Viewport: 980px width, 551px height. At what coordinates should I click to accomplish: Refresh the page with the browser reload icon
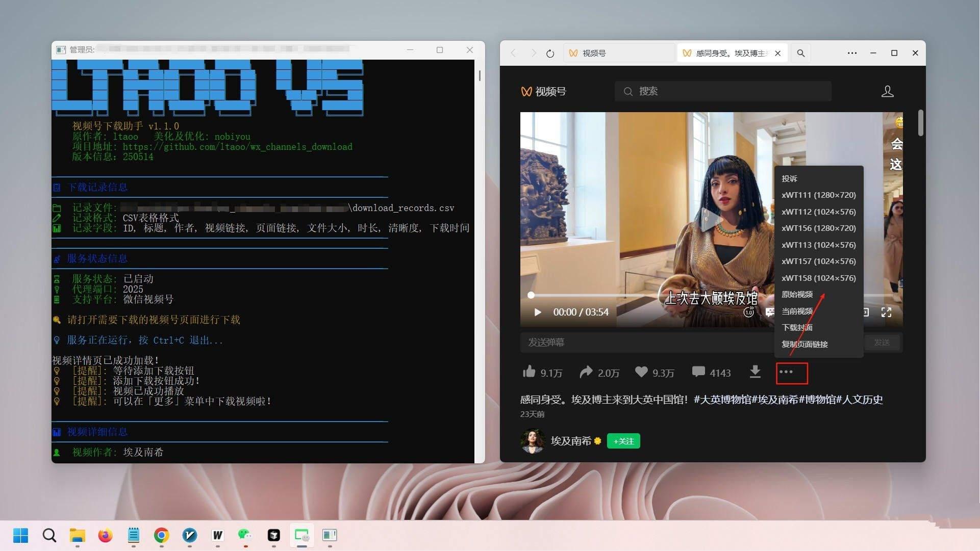click(x=550, y=53)
